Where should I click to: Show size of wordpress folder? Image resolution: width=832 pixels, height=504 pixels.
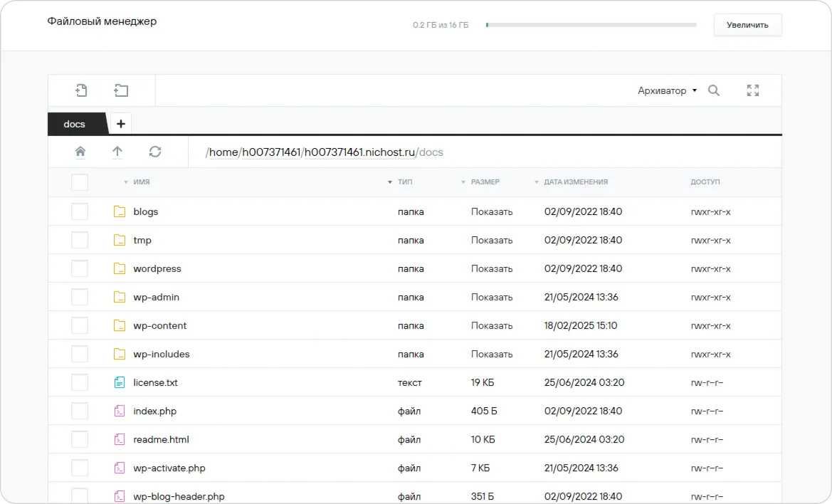point(491,268)
